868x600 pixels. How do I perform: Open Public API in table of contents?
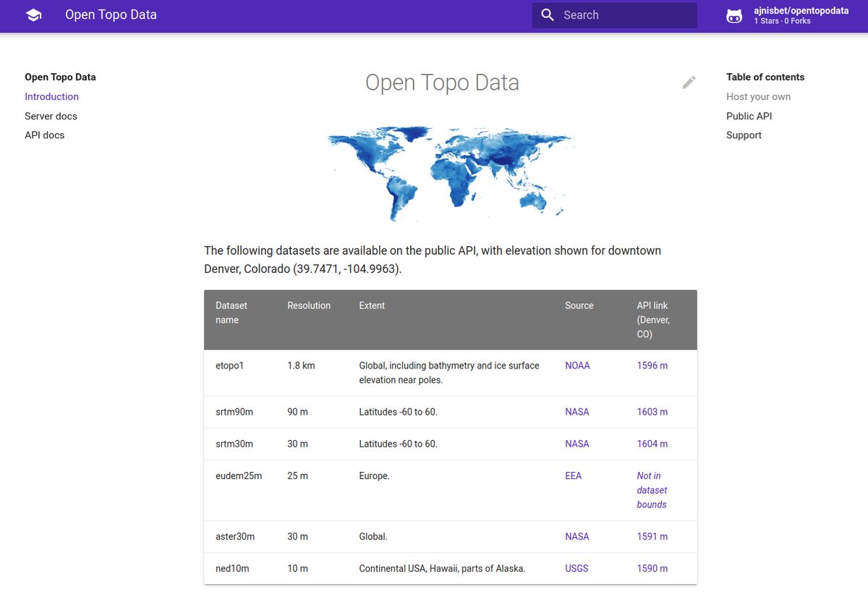749,116
